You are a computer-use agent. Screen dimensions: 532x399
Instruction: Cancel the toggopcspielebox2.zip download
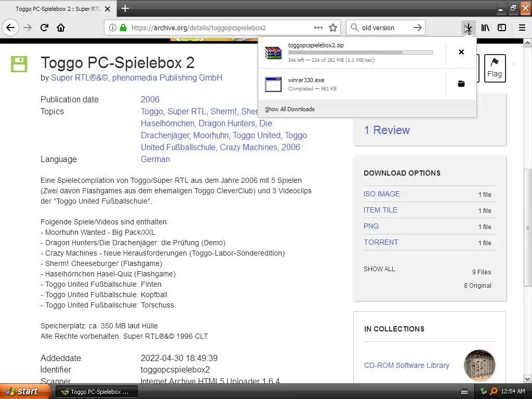461,52
